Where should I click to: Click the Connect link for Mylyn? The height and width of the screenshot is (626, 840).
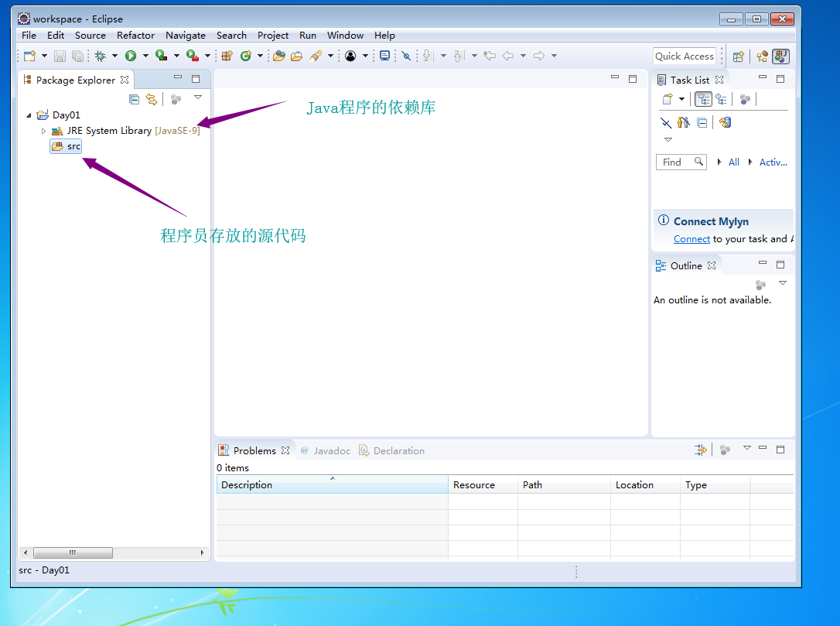[x=691, y=239]
